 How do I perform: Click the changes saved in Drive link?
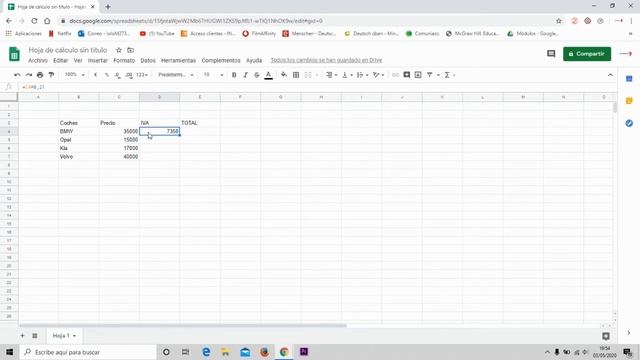tap(326, 60)
